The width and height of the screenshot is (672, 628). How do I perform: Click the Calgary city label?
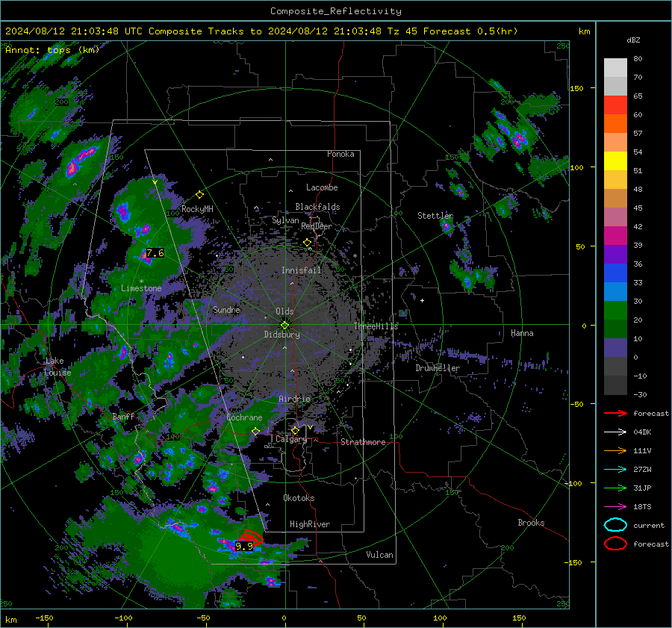[291, 439]
